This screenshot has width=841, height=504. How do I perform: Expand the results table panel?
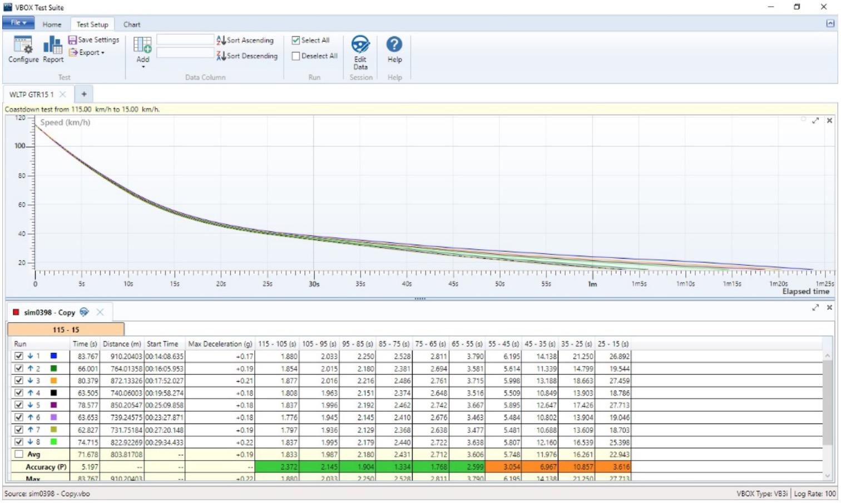(815, 308)
